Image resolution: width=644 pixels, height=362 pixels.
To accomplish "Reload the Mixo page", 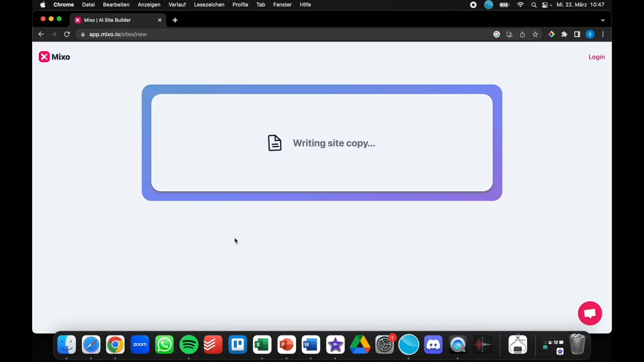I will pos(67,34).
